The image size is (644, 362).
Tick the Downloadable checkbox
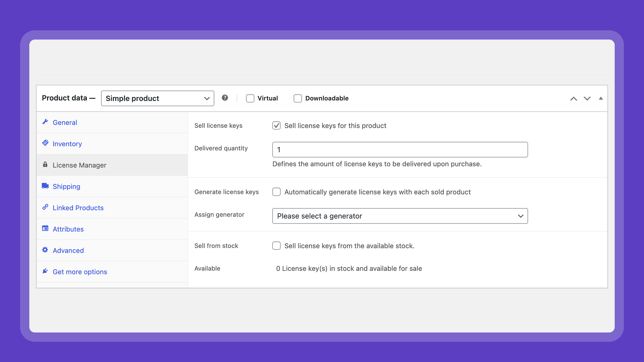298,98
